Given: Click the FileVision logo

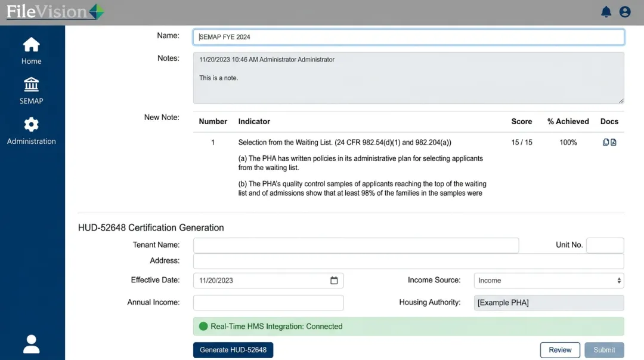Looking at the screenshot, I should tap(55, 11).
